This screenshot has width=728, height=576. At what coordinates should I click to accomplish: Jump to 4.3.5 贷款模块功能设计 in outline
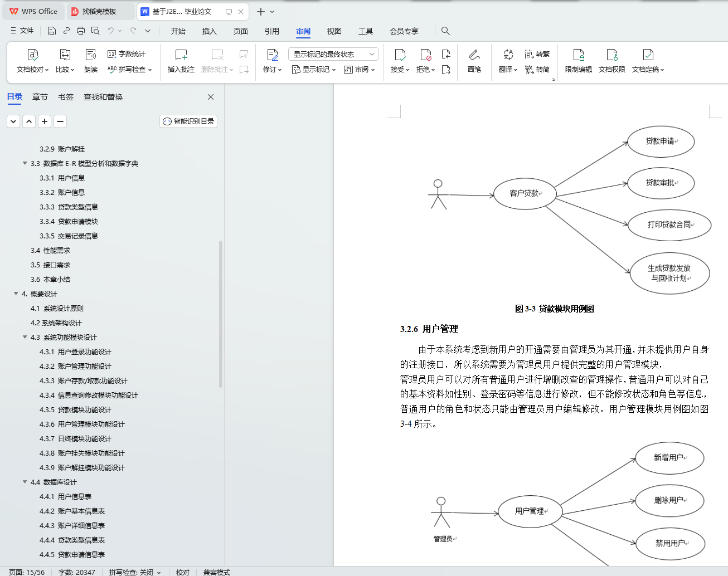tap(75, 410)
